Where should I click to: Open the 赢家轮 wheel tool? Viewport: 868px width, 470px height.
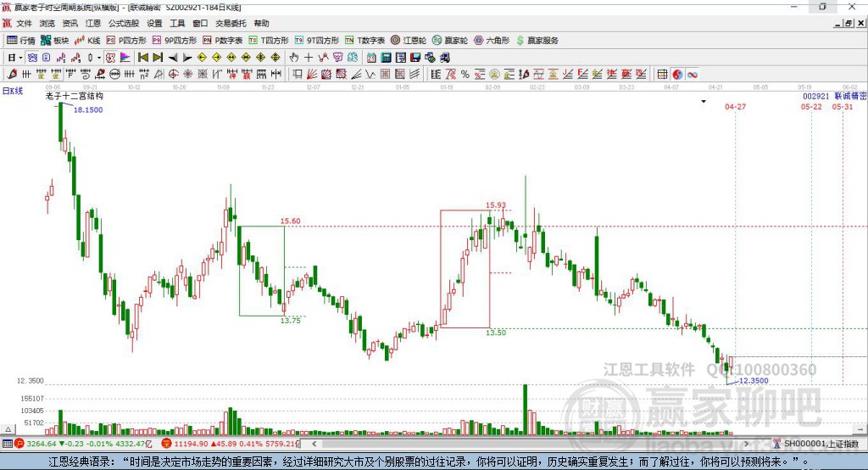pyautogui.click(x=450, y=41)
